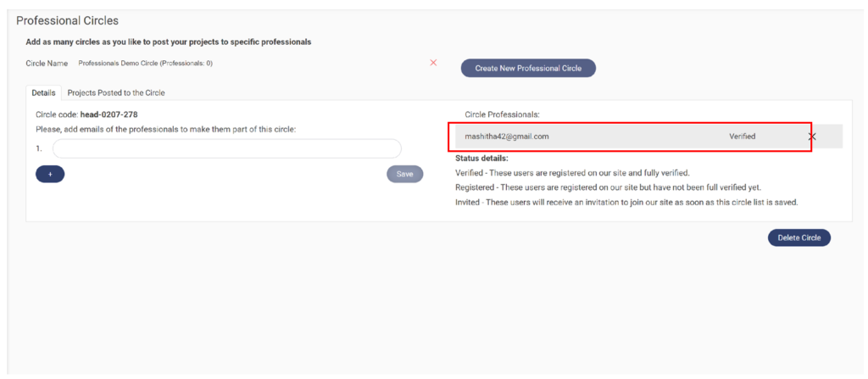The image size is (868, 379).
Task: Click the Professional Circles page heading
Action: pos(68,20)
